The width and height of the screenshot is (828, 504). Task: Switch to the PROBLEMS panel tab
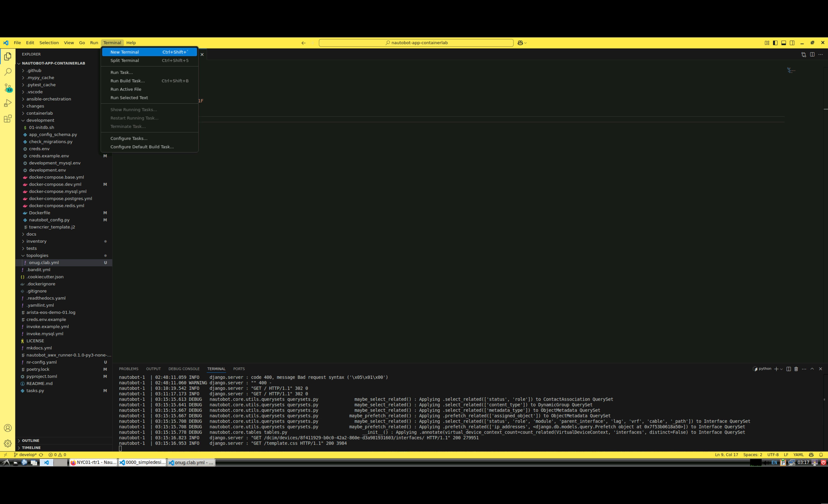128,369
